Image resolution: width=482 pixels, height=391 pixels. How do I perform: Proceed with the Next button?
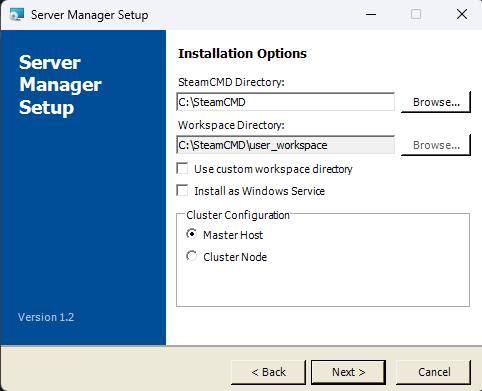point(348,372)
